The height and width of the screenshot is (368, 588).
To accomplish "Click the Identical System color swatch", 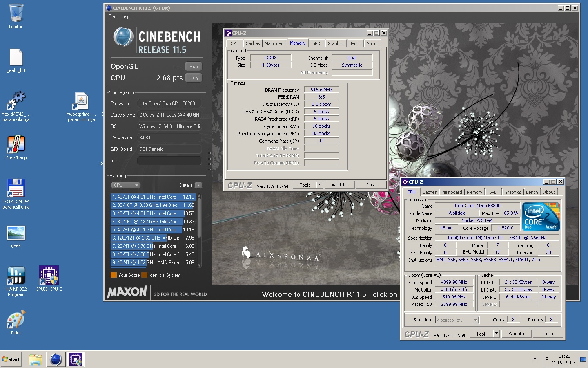I will click(x=144, y=275).
